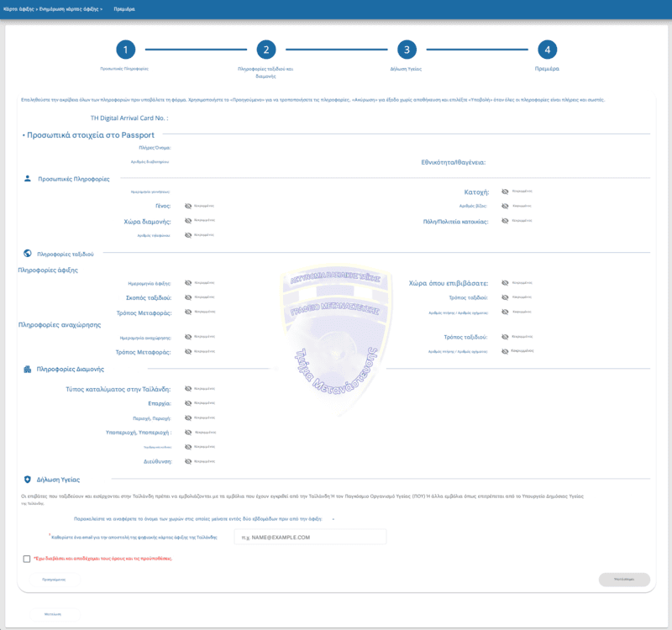Click the hotel icon beside Πληροφορίες Διαμονής
The width and height of the screenshot is (672, 630).
pos(28,369)
